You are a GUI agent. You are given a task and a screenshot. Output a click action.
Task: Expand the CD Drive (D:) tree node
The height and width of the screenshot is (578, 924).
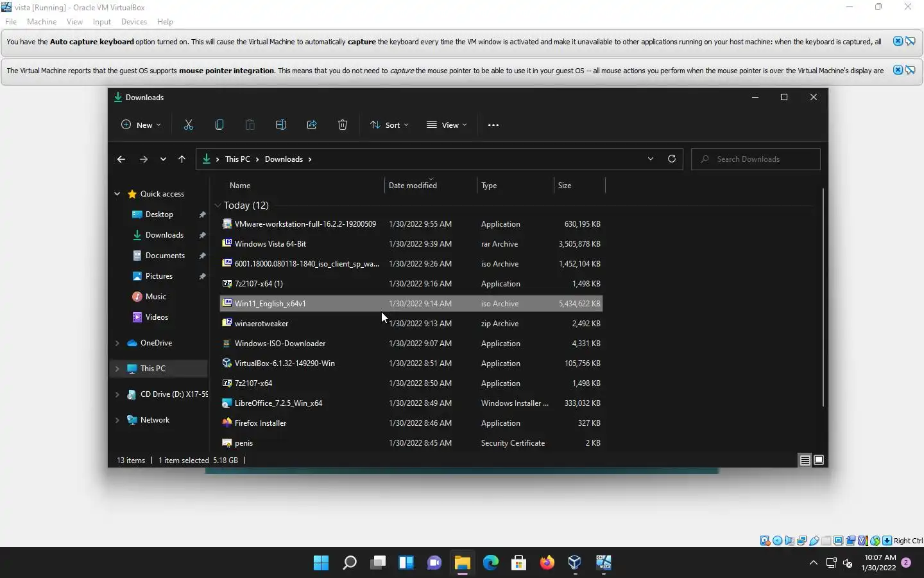point(117,394)
